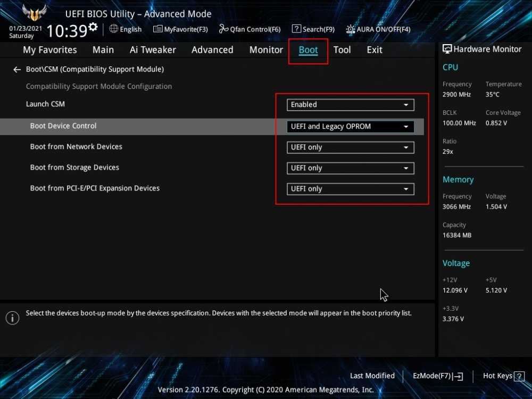The width and height of the screenshot is (532, 399).
Task: Click the settings gear next to clock
Action: point(93,27)
